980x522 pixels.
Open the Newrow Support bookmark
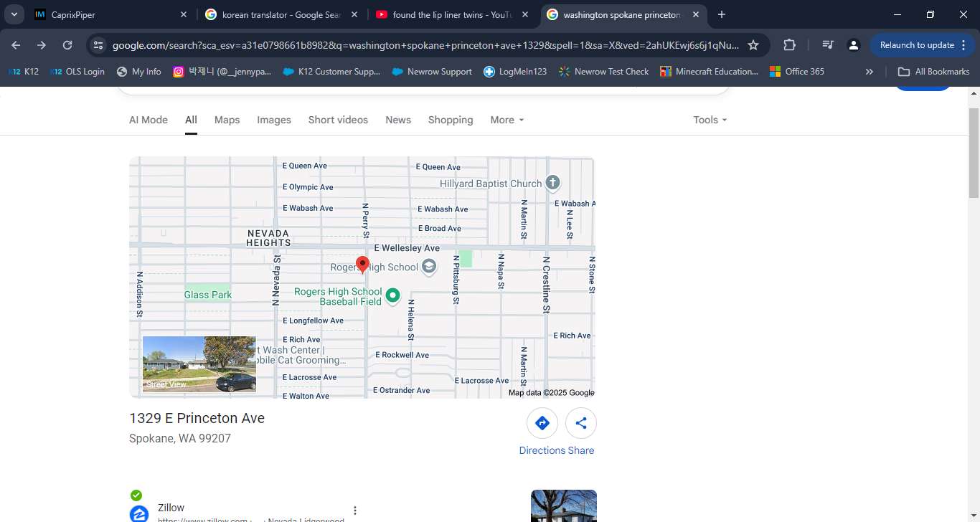[x=432, y=72]
